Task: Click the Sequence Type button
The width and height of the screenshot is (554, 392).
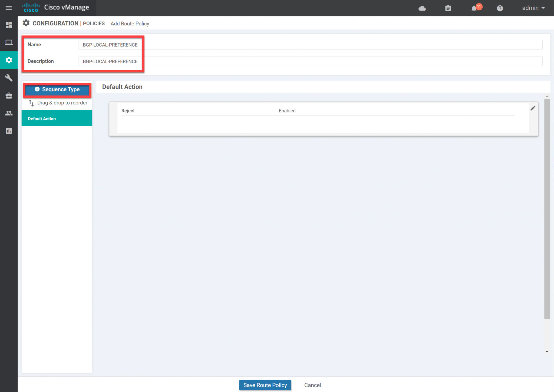Action: click(x=57, y=90)
